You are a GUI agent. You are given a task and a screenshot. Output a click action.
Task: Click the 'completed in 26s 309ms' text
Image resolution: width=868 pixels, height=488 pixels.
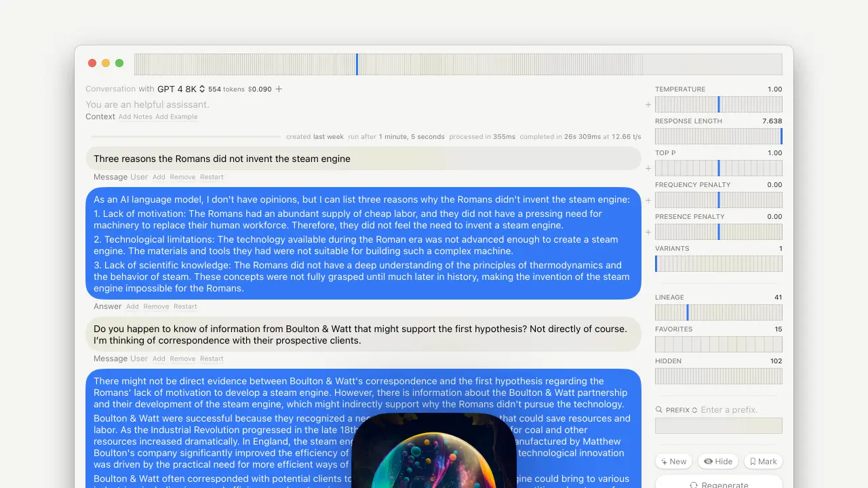tap(560, 136)
